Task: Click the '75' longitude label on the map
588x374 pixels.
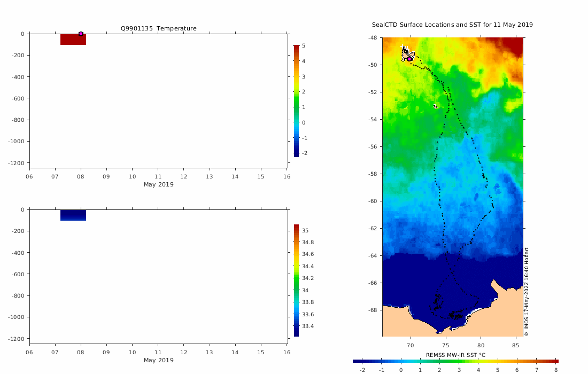Action: pos(445,346)
